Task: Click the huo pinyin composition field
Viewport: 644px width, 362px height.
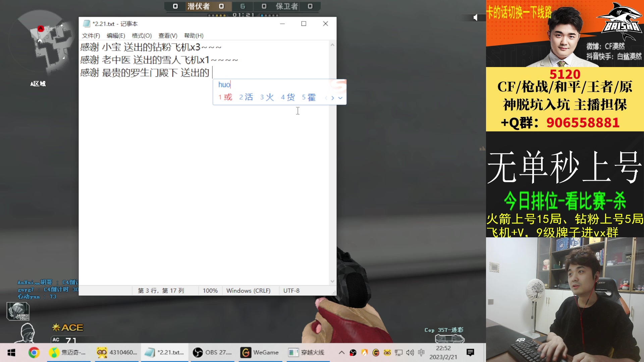Action: [224, 84]
